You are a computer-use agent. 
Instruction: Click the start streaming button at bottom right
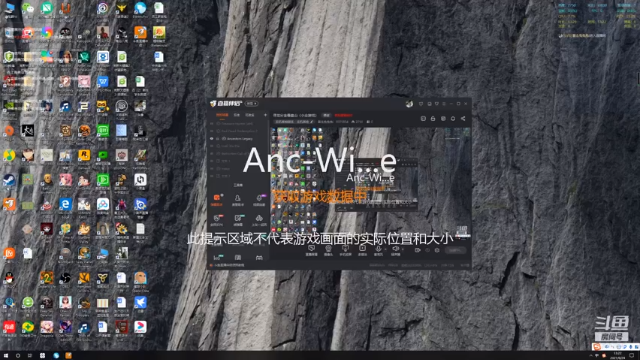pyautogui.click(x=456, y=250)
